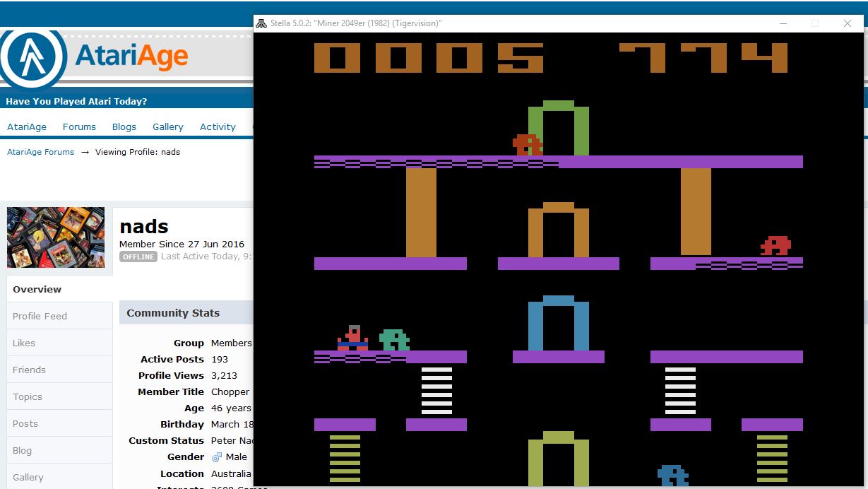Click the male gender icon in profile
868x489 pixels.
[216, 457]
